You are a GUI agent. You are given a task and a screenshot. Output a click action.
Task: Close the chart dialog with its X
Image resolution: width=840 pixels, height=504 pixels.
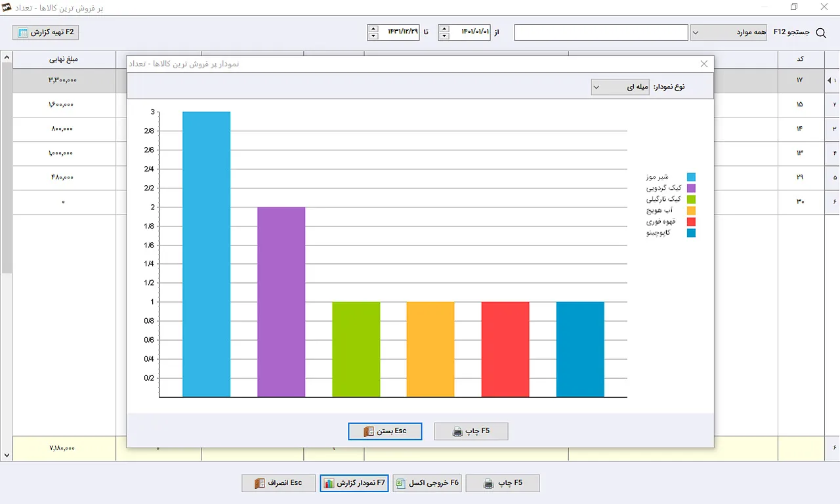704,64
